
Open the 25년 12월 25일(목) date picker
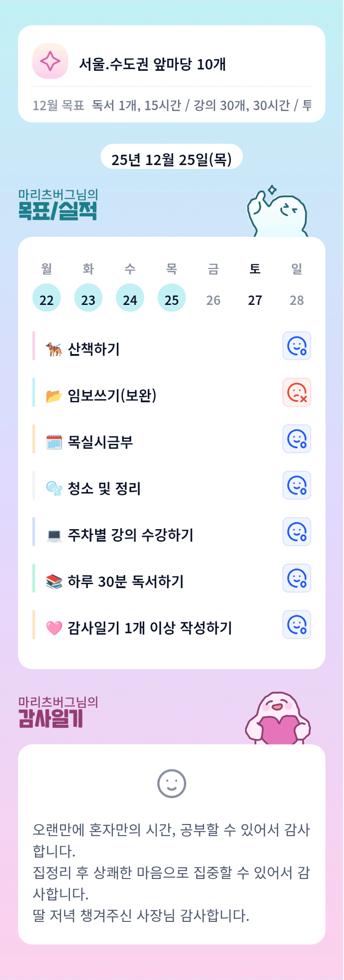[x=171, y=159]
